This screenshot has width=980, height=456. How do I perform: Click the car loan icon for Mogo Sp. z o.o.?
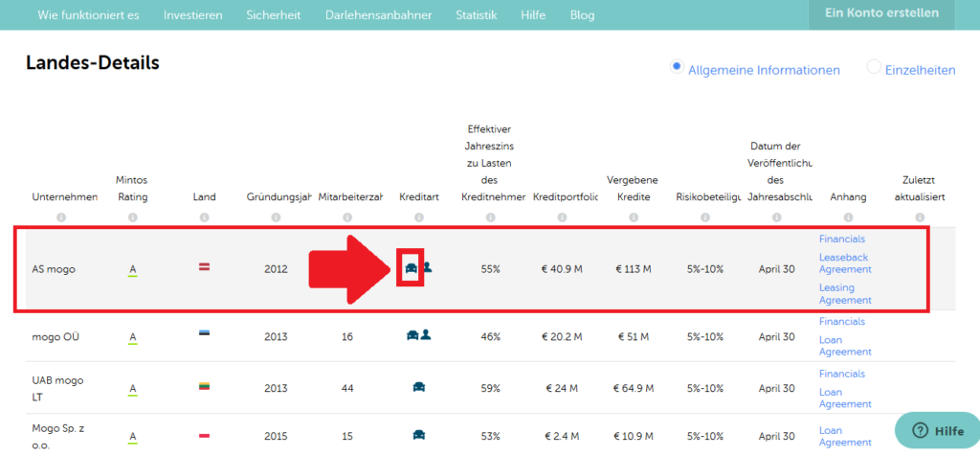(419, 434)
